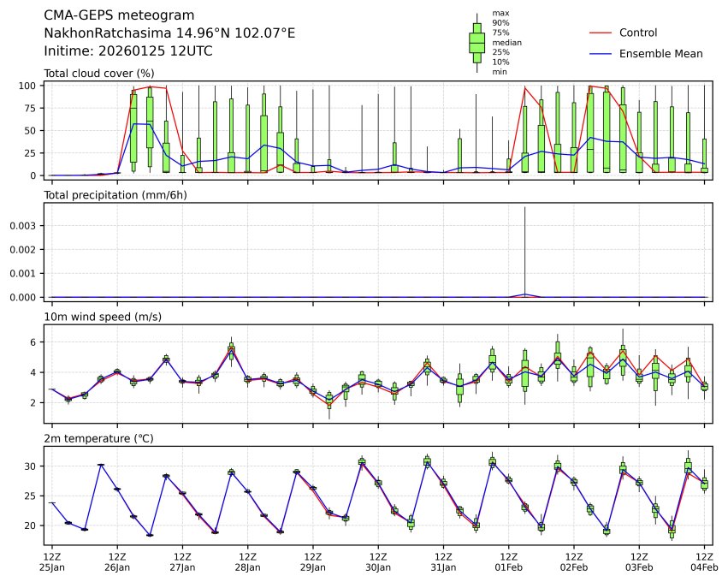Image resolution: width=728 pixels, height=582 pixels.
Task: Click the red Control legend line sample
Action: 601,33
